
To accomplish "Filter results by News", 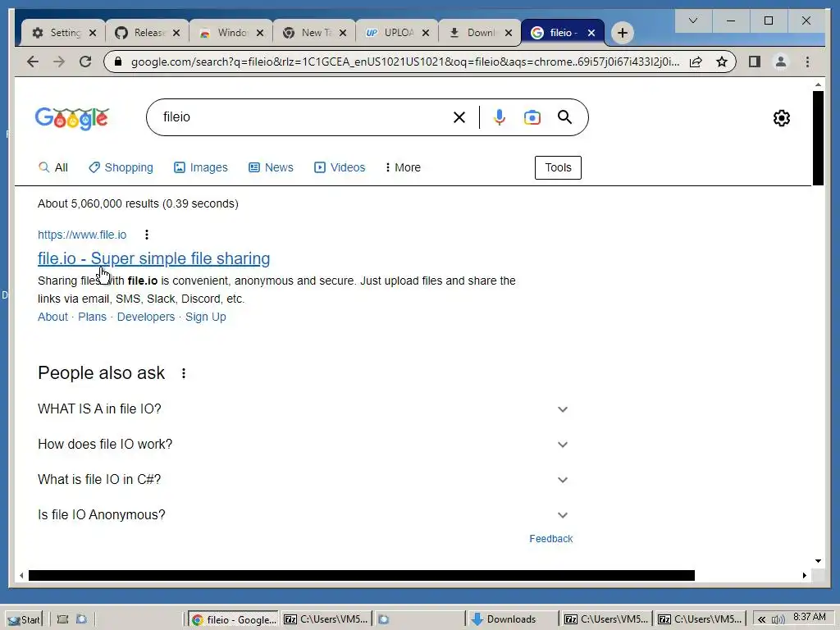I will click(271, 167).
